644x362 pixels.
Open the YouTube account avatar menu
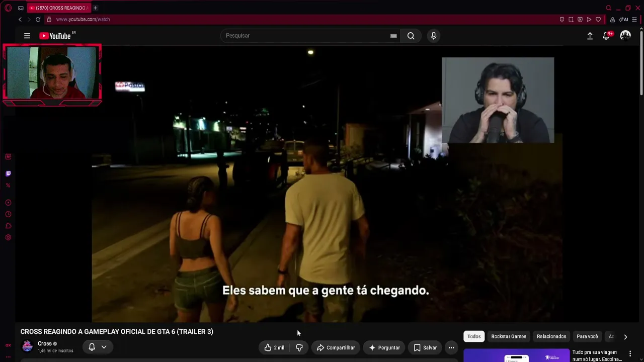click(625, 35)
